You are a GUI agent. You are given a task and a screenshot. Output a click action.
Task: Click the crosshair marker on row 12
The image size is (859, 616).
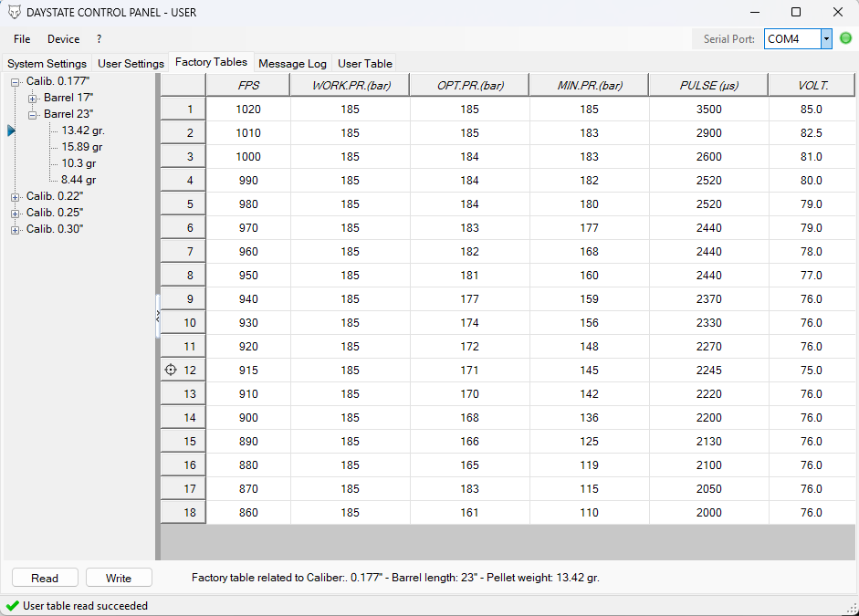171,371
